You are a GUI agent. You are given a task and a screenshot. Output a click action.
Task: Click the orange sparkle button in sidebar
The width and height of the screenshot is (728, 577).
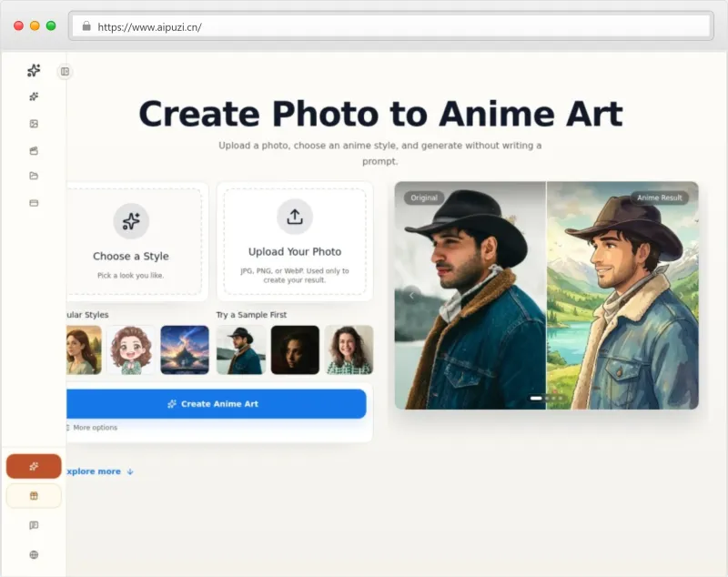34,466
